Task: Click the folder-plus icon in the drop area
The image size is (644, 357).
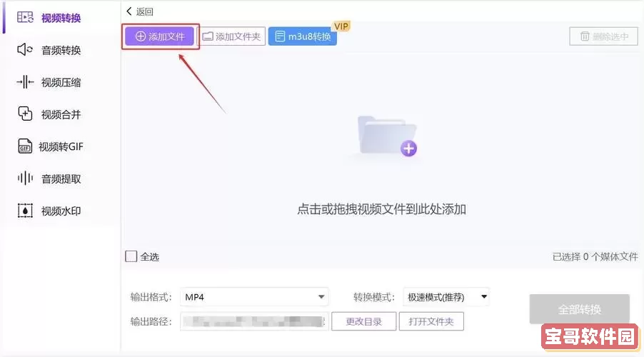Action: point(387,136)
